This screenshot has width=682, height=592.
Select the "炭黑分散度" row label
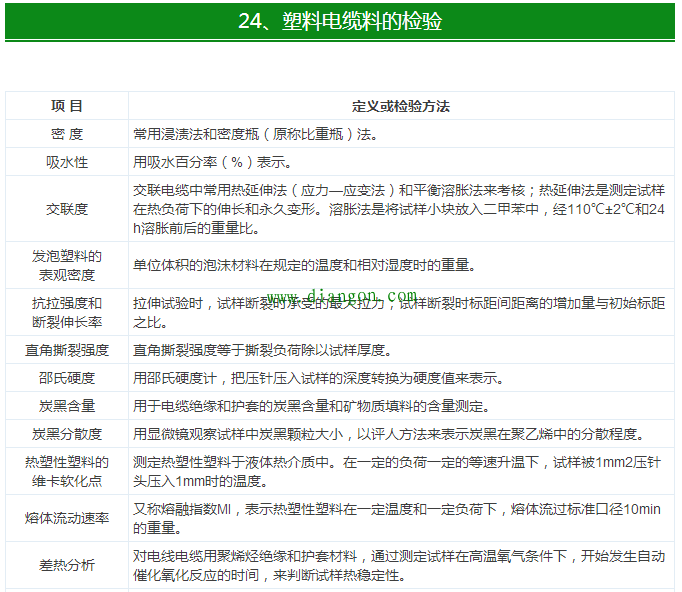[x=67, y=434]
